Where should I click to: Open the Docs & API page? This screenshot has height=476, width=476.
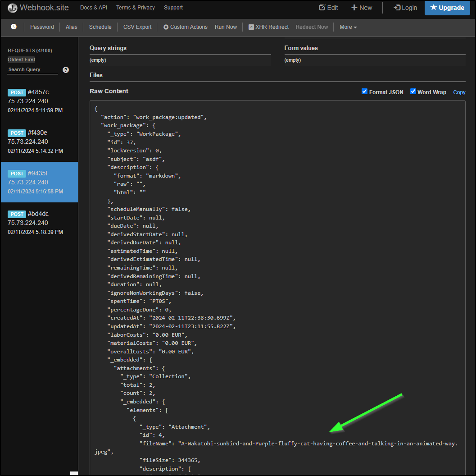[94, 8]
